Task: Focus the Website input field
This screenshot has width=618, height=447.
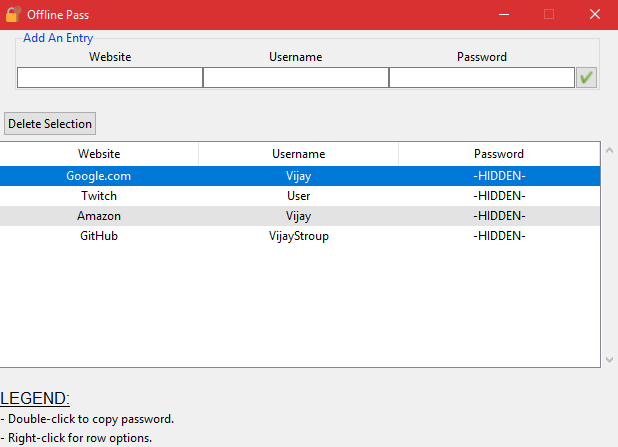Action: 110,77
